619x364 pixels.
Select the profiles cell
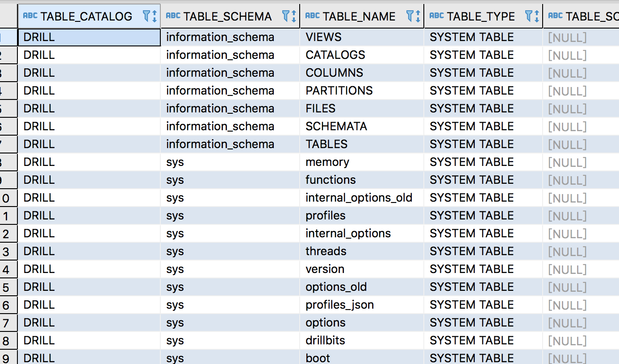[x=362, y=215]
